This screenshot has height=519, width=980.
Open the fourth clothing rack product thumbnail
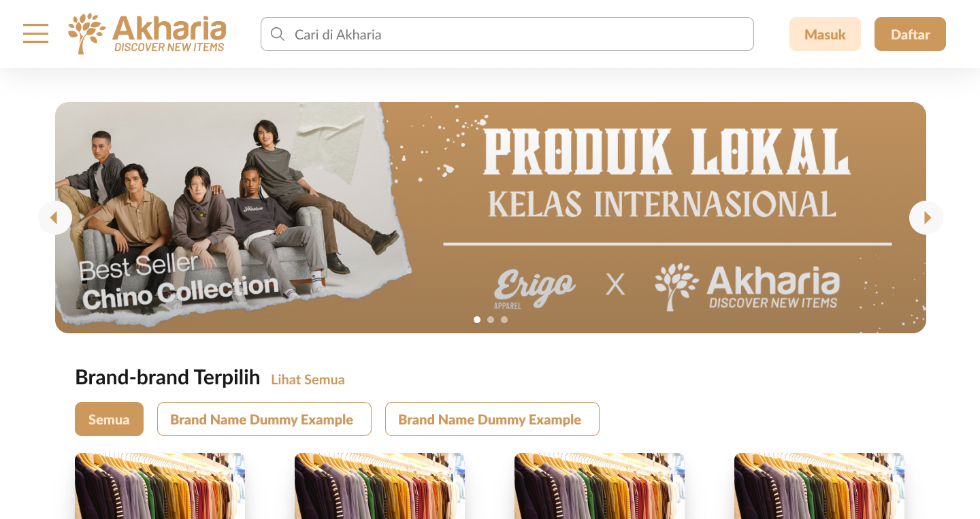(819, 486)
